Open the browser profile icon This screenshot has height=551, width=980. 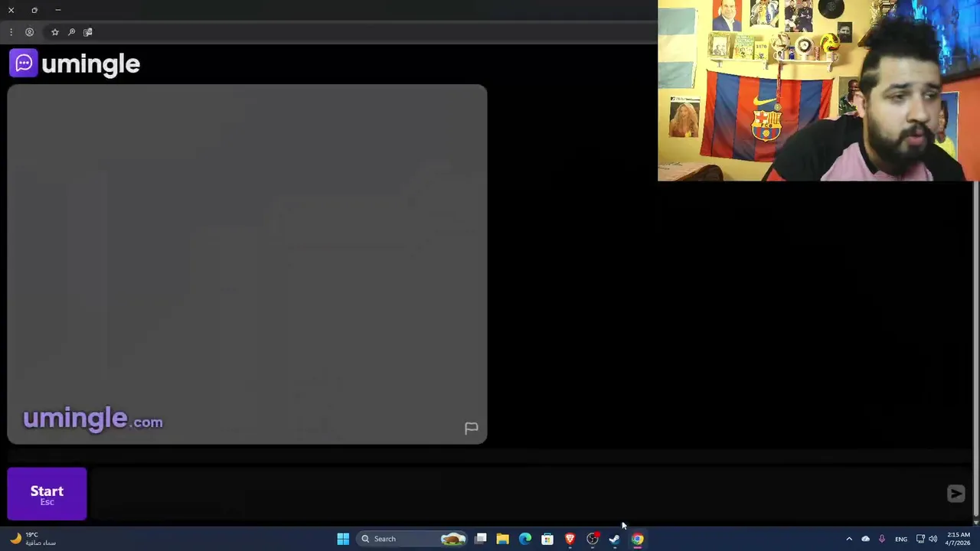click(x=29, y=32)
